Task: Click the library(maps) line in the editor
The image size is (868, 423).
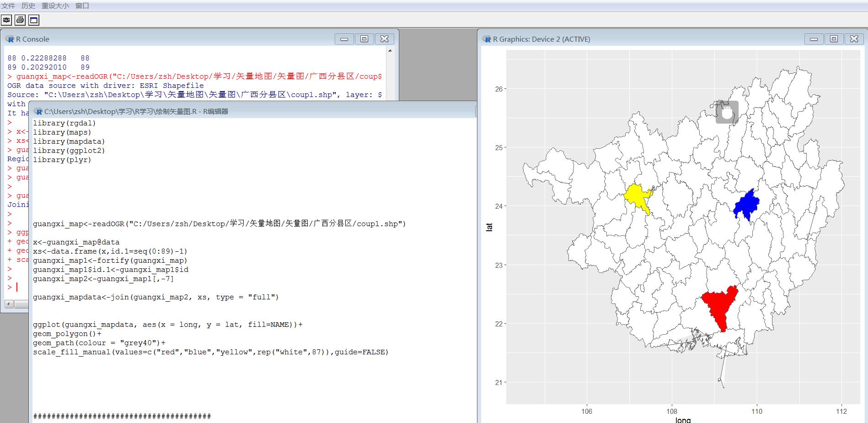Action: (62, 132)
